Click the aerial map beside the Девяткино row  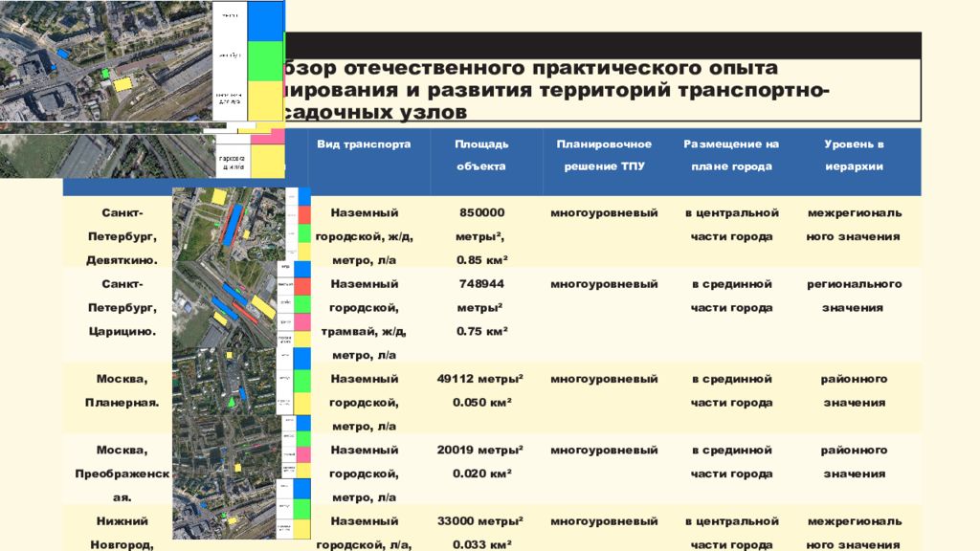point(241,225)
